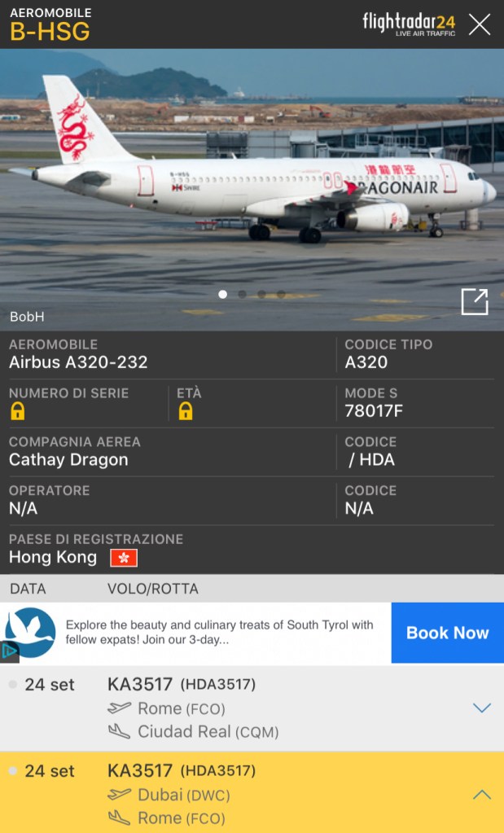This screenshot has width=504, height=833.
Task: Select the third photo carousel dot
Action: tap(262, 294)
